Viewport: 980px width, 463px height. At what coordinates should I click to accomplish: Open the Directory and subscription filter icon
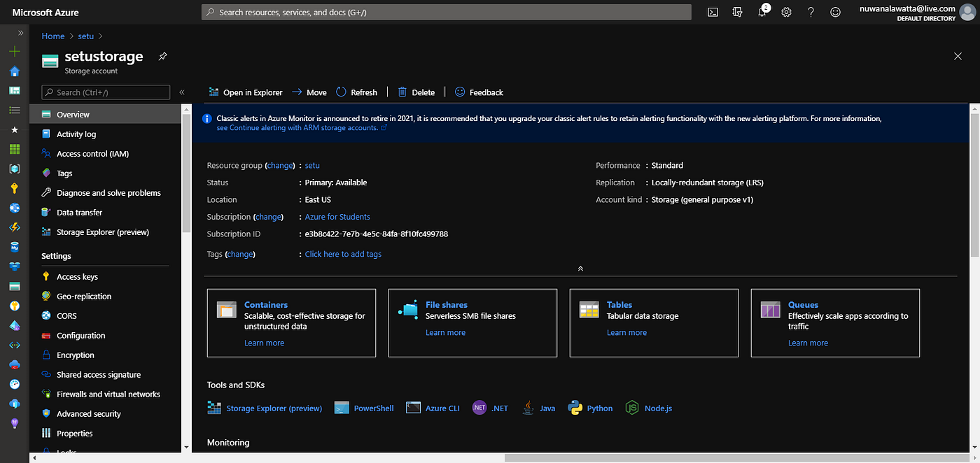pos(737,12)
